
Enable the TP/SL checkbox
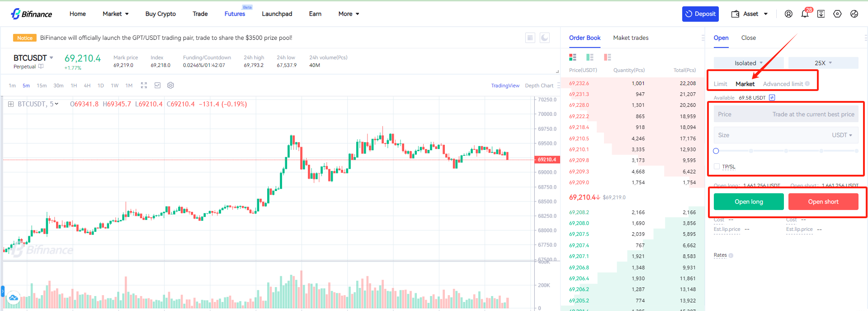tap(717, 166)
